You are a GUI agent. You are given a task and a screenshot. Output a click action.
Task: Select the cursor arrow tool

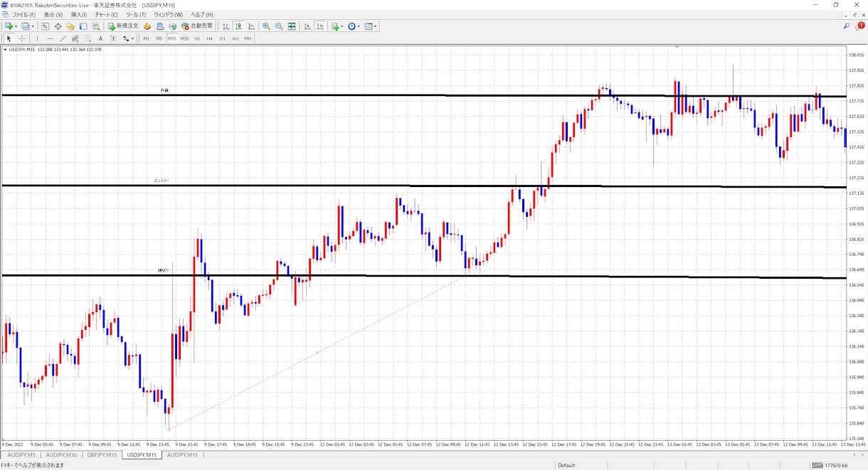pos(9,38)
